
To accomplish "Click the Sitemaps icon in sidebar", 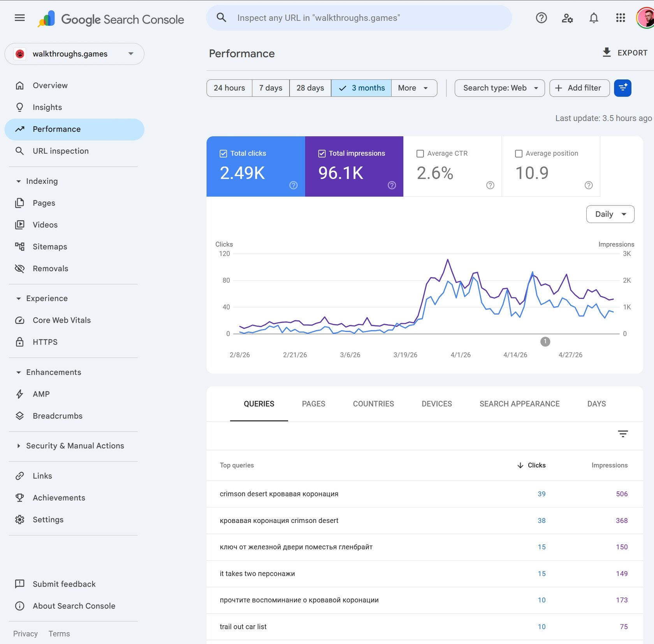I will [x=19, y=247].
